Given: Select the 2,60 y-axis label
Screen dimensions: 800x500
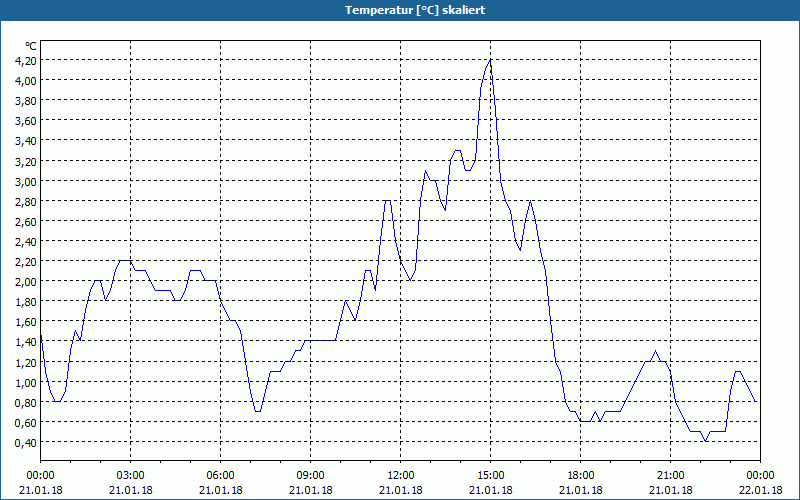Looking at the screenshot, I should click(x=26, y=221).
